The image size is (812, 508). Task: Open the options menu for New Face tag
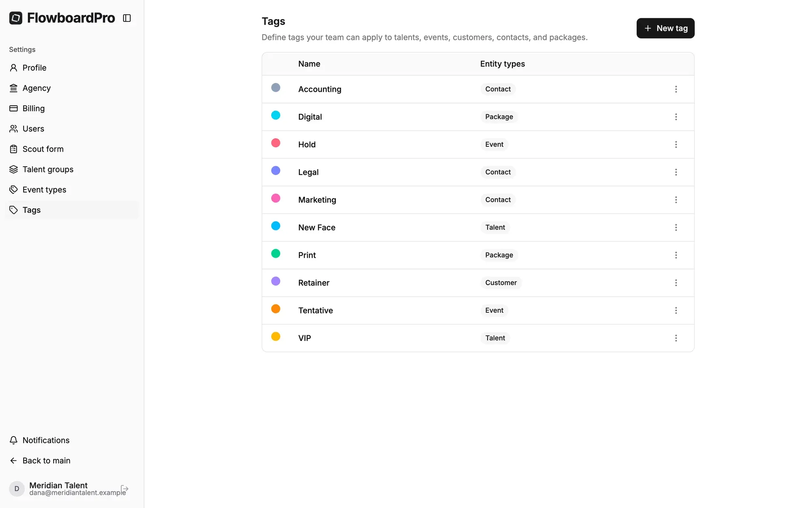click(676, 227)
